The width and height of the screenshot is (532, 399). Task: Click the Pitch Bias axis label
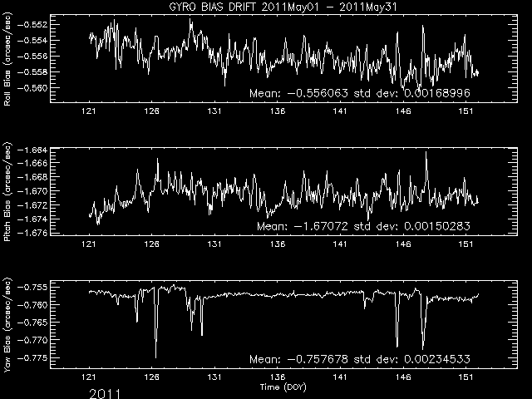point(7,192)
